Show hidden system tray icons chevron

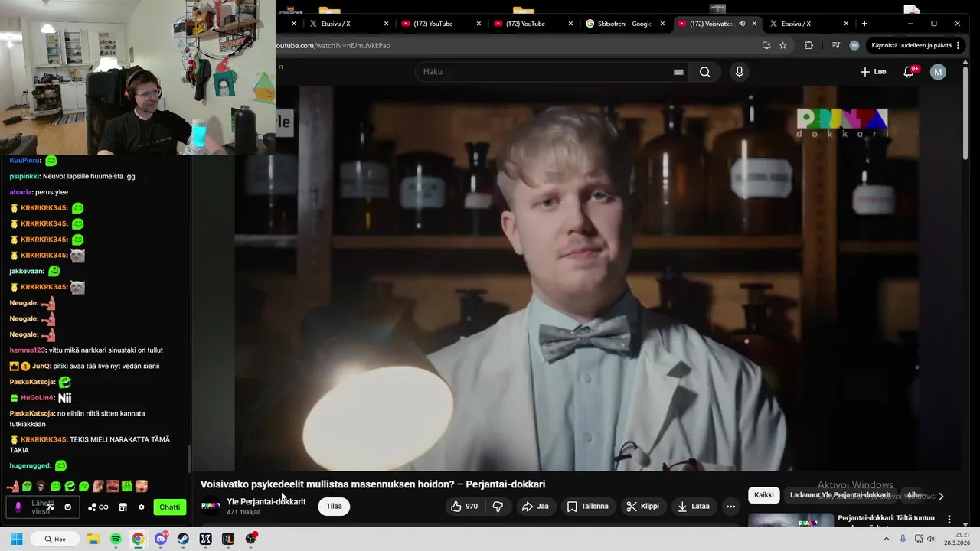click(x=887, y=539)
